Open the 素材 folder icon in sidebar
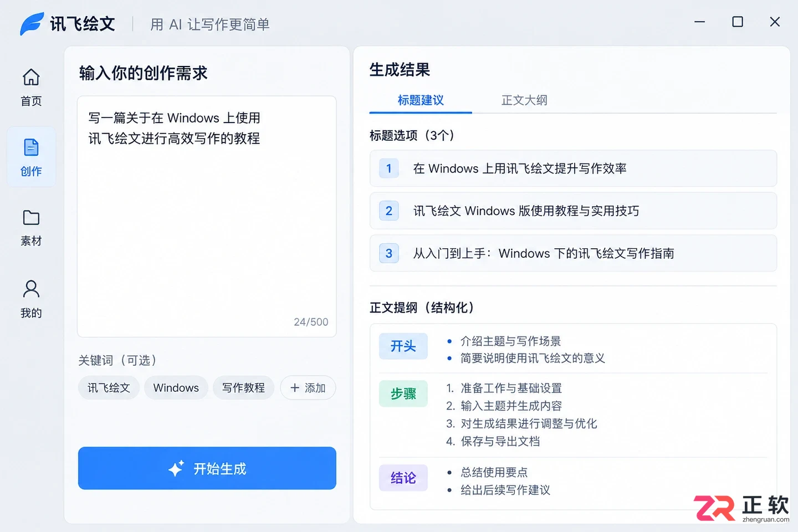Viewport: 798px width, 532px height. 31,218
